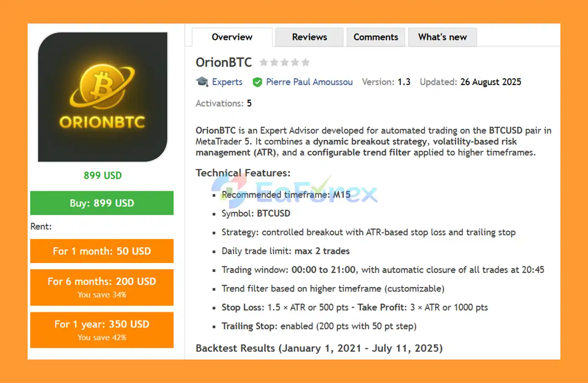The width and height of the screenshot is (588, 383).
Task: Rent for 6 months: 200 USD
Action: [x=102, y=287]
